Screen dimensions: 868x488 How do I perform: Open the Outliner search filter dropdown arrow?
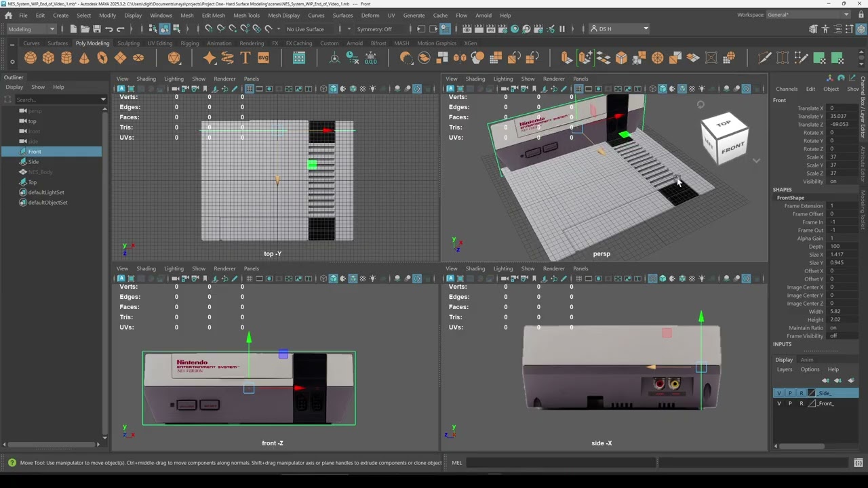103,100
